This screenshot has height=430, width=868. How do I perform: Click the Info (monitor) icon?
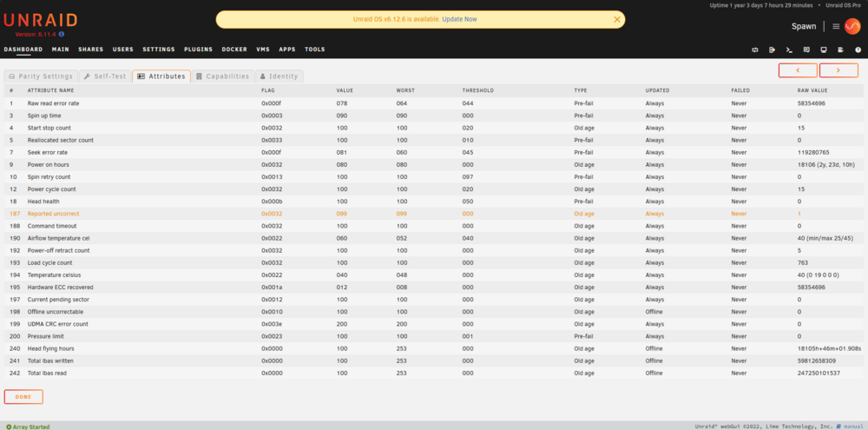pyautogui.click(x=824, y=50)
